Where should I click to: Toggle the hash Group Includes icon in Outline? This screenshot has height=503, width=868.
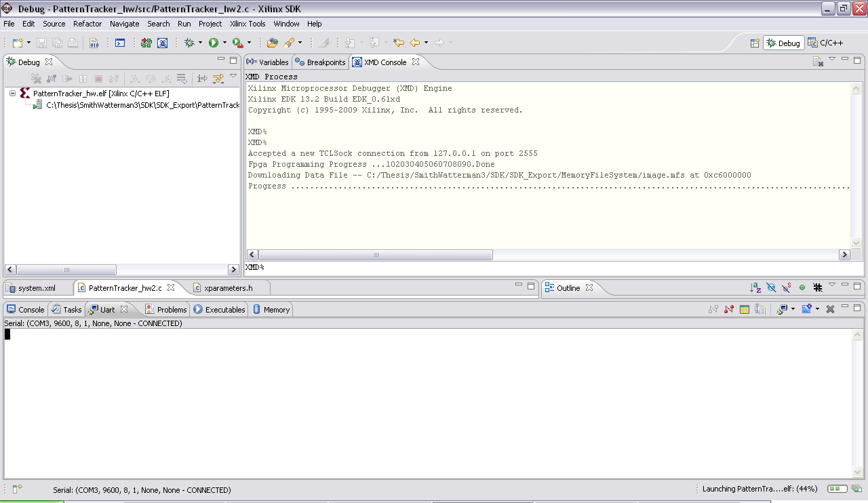[x=818, y=288]
